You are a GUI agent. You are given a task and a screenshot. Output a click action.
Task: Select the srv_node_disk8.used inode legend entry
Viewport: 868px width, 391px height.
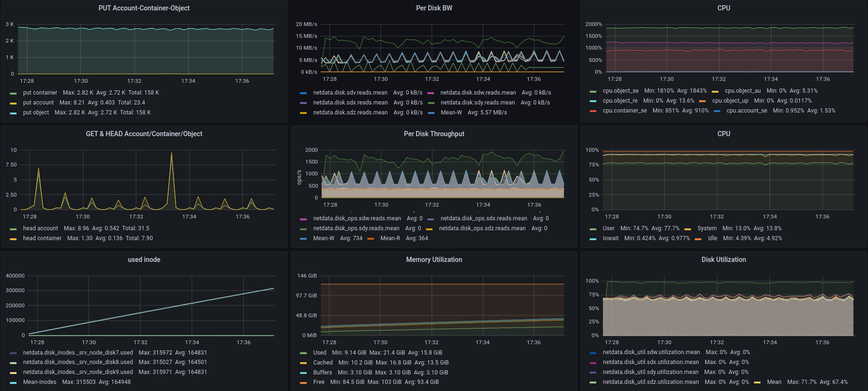[x=78, y=362]
